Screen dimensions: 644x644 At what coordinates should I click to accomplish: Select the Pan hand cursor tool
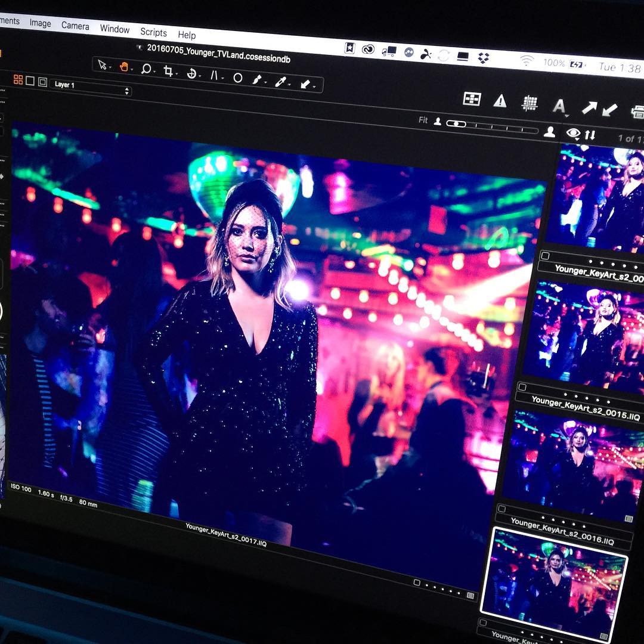124,67
